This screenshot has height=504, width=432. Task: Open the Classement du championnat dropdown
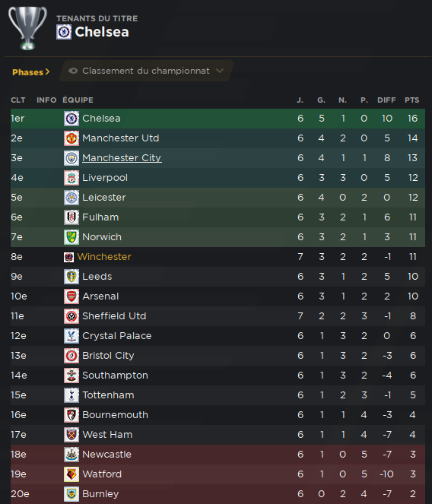(146, 71)
